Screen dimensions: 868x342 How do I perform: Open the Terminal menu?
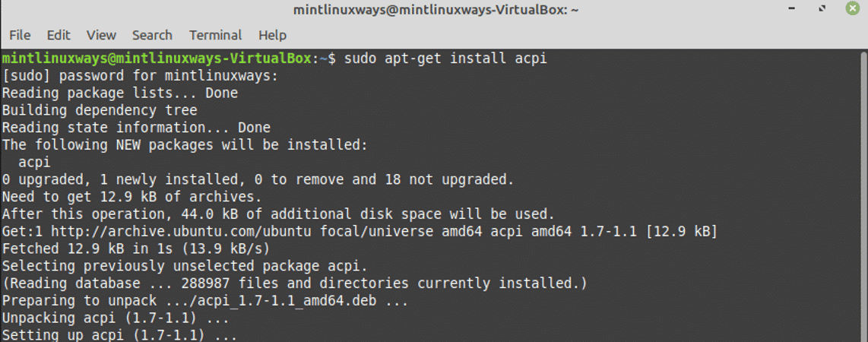click(x=215, y=36)
